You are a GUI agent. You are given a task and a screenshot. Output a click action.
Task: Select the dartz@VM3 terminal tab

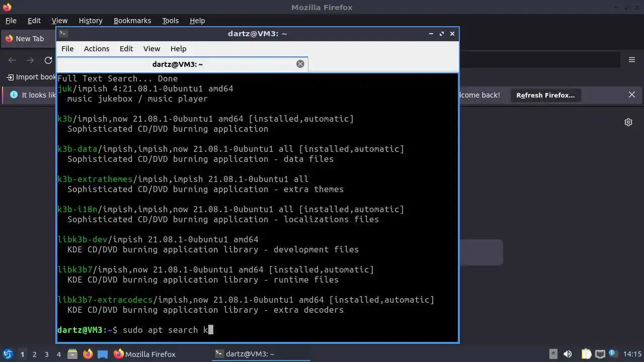pyautogui.click(x=183, y=64)
